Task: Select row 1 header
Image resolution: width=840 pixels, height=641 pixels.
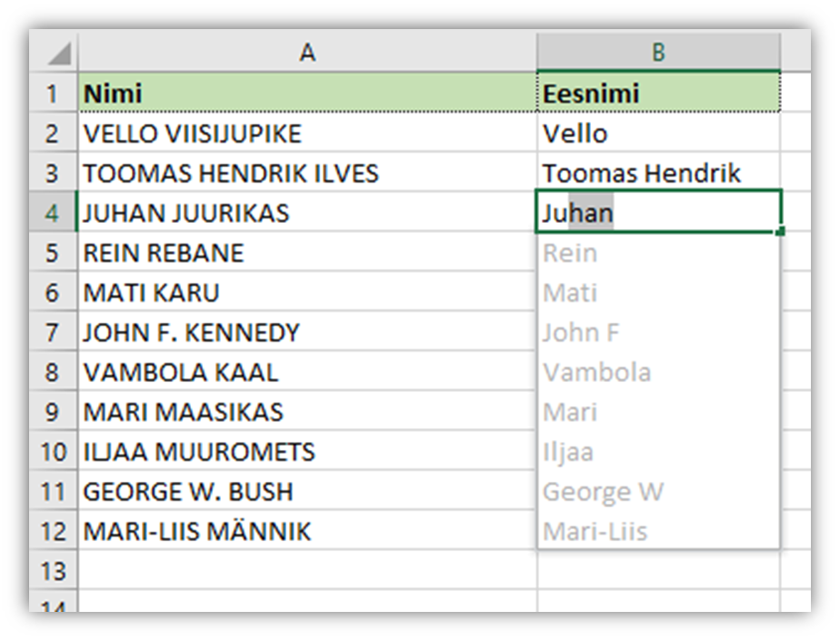Action: (x=53, y=93)
